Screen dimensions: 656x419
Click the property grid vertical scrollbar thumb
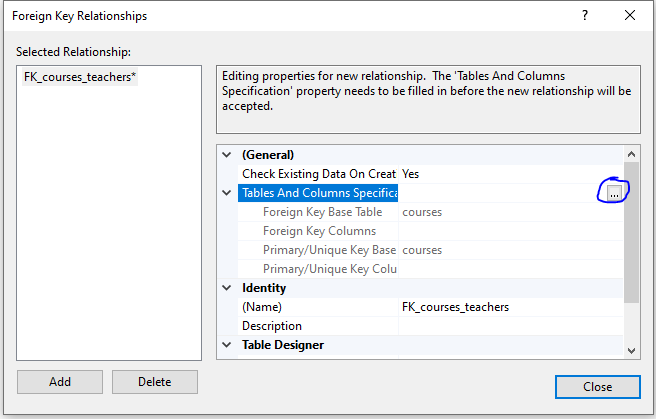[631, 232]
